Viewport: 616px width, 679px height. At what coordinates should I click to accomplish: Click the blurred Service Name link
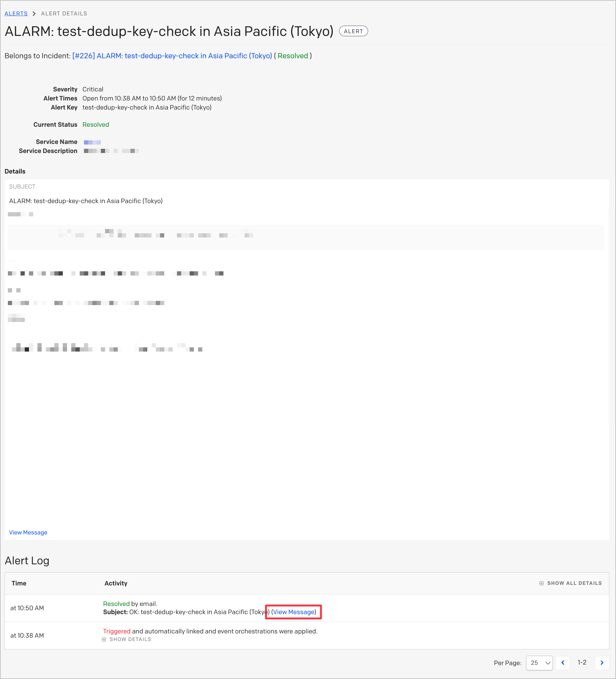click(92, 142)
